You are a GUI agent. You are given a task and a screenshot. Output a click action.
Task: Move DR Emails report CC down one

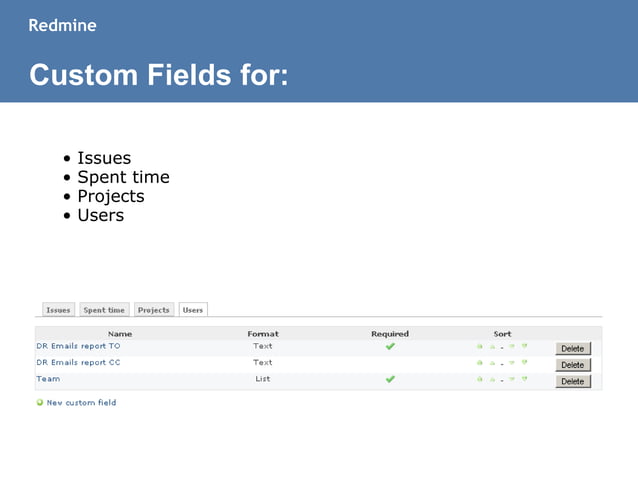[511, 363]
